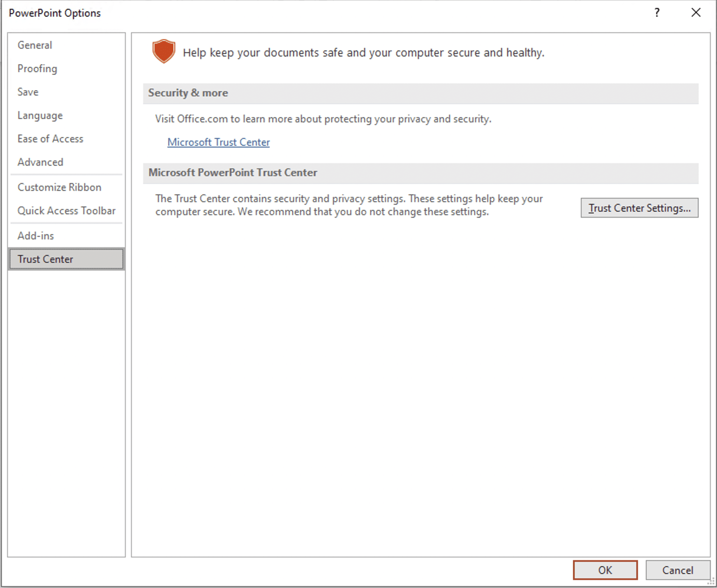Screen dimensions: 717x588
Task: Click the orange shield icon
Action: (164, 51)
